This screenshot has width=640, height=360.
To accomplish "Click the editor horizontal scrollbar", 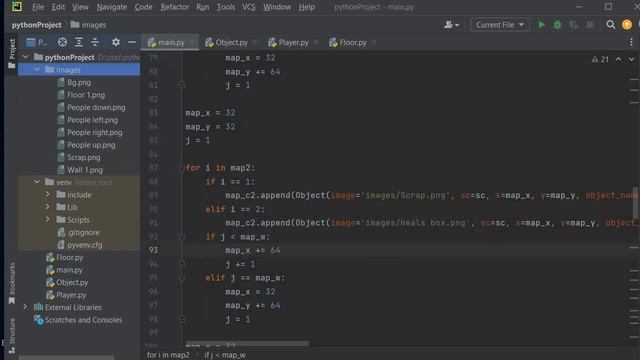I will click(247, 343).
